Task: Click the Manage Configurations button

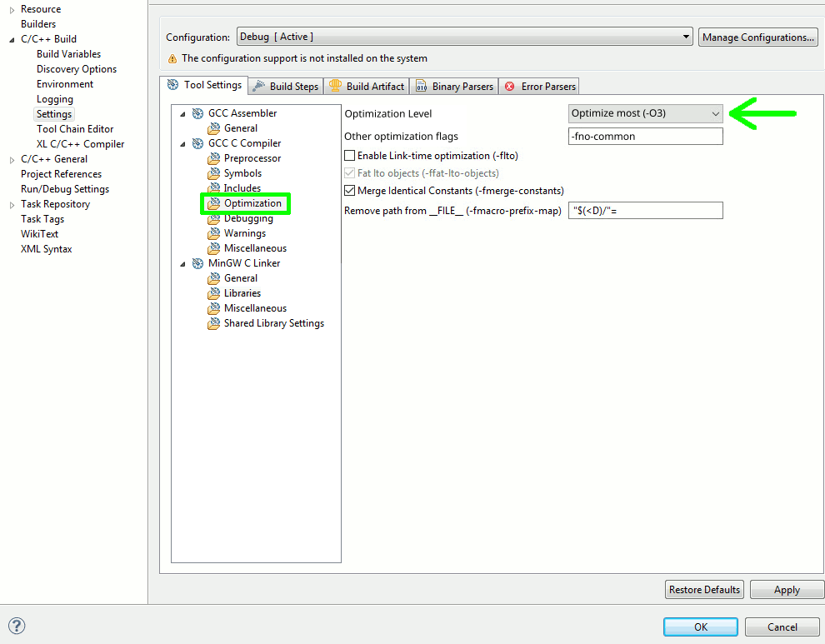Action: (757, 37)
